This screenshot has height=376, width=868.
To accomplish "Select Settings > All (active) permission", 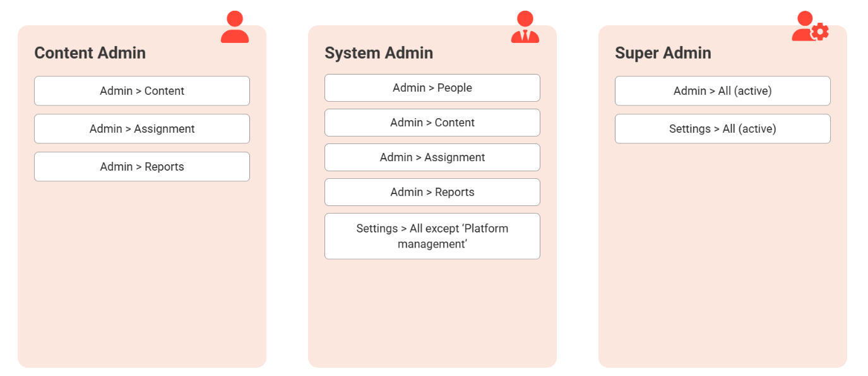I will (723, 129).
